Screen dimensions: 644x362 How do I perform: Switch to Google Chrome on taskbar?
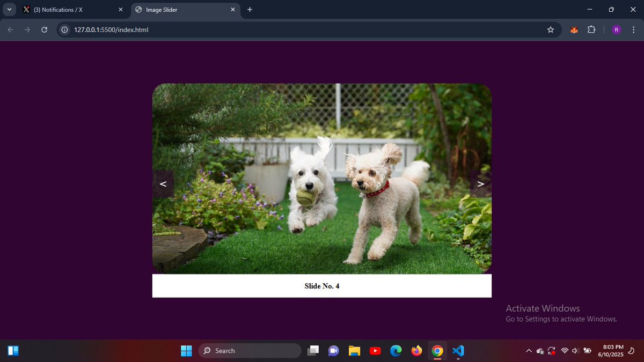(x=437, y=351)
